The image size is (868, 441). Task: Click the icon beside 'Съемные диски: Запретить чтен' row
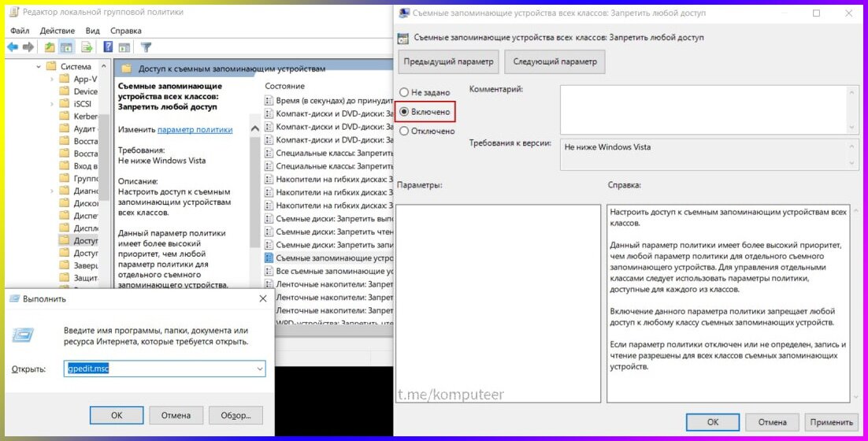pos(269,232)
